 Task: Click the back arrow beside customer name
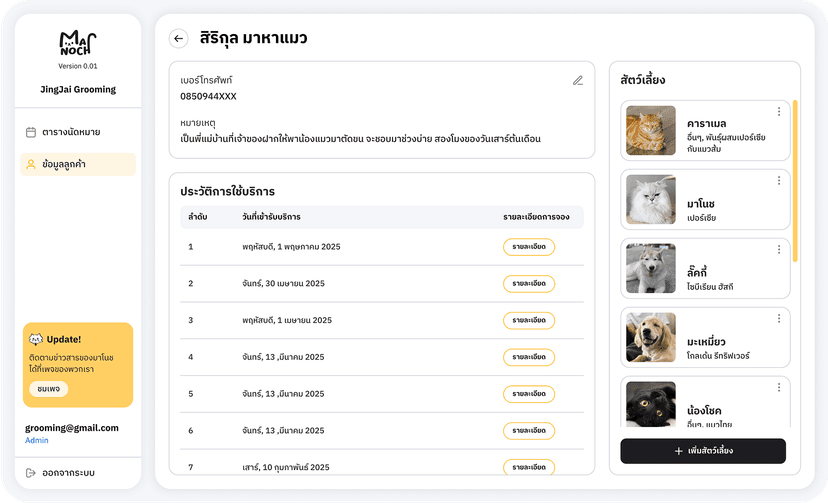[x=179, y=39]
